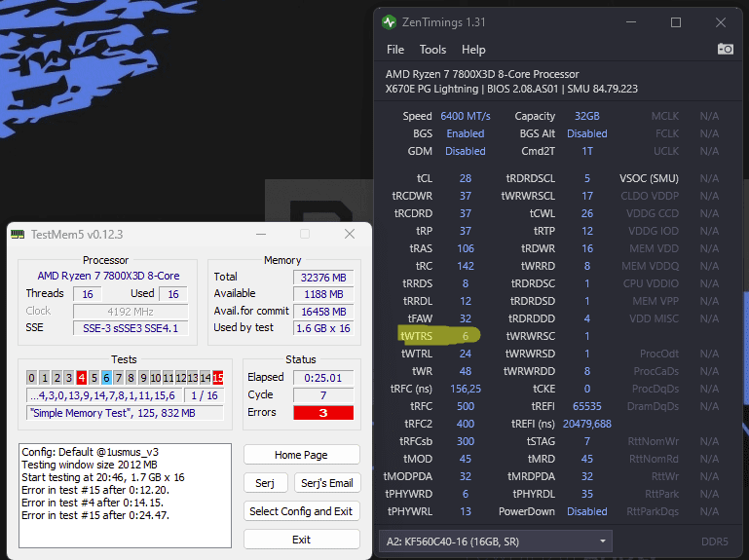This screenshot has width=749, height=560.
Task: Click the tRC value 142
Action: click(x=466, y=266)
